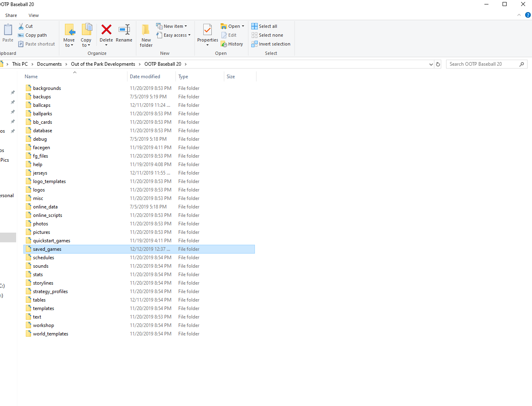Sort by the Date modified column header
The height and width of the screenshot is (406, 532).
[151, 77]
